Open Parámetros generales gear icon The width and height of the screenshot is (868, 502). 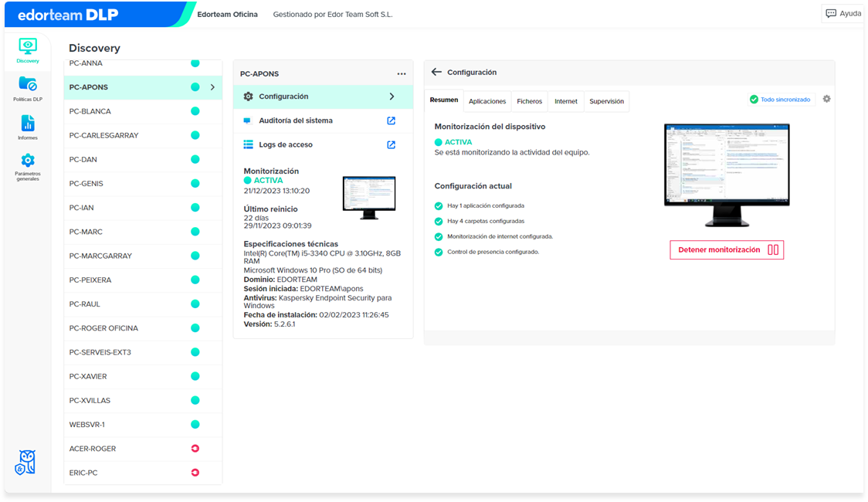click(28, 167)
